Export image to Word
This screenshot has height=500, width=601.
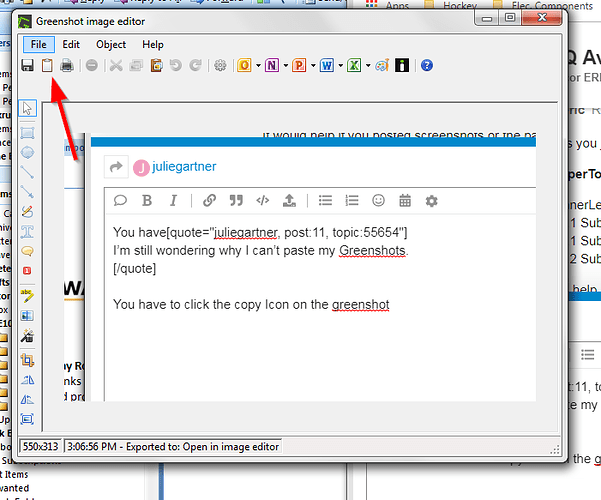[327, 66]
